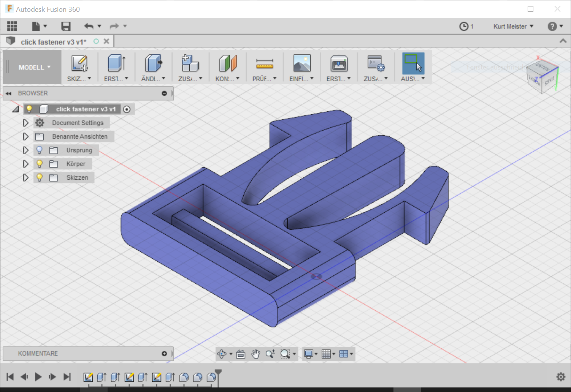The width and height of the screenshot is (571, 392).
Task: Open the job status clock icon
Action: (x=464, y=26)
